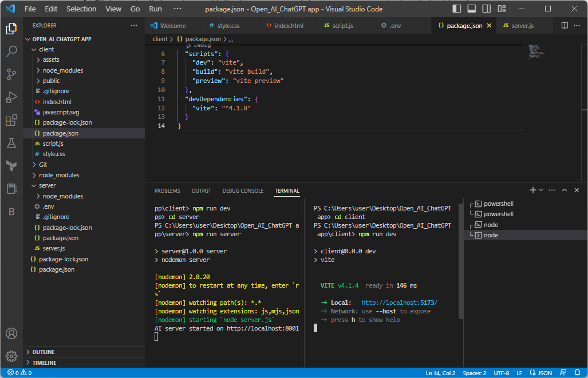Screen dimensions: 588x378
Task: Open the File menu
Action: point(30,9)
